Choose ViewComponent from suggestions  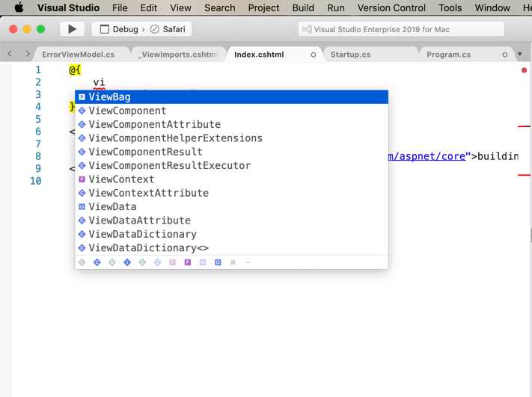coord(231,111)
